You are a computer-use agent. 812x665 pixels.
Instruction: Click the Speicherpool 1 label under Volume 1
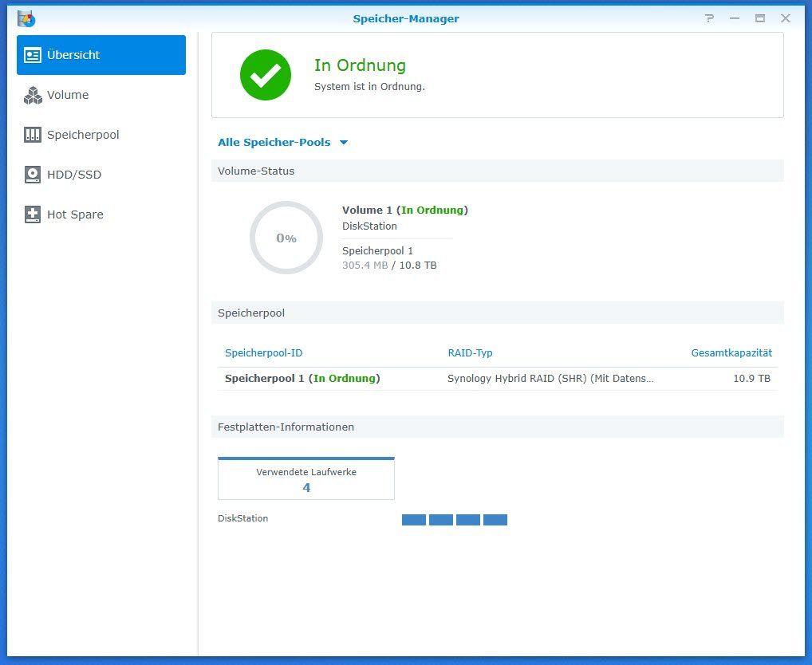[377, 251]
